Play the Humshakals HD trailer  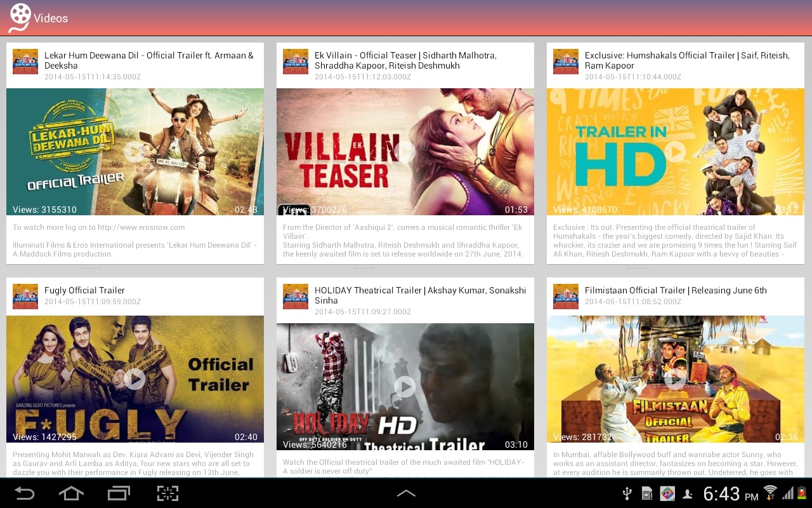tap(676, 152)
